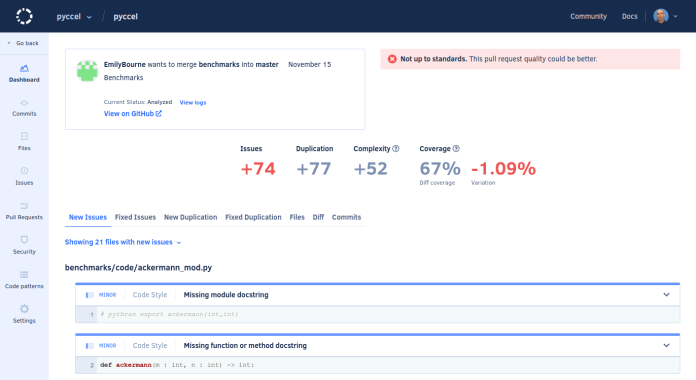Click Code Style label of Missing module docstring
This screenshot has height=380, width=696.
(x=150, y=295)
